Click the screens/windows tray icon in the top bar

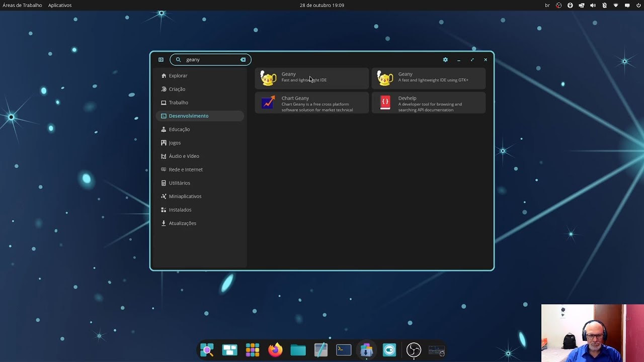coord(582,5)
